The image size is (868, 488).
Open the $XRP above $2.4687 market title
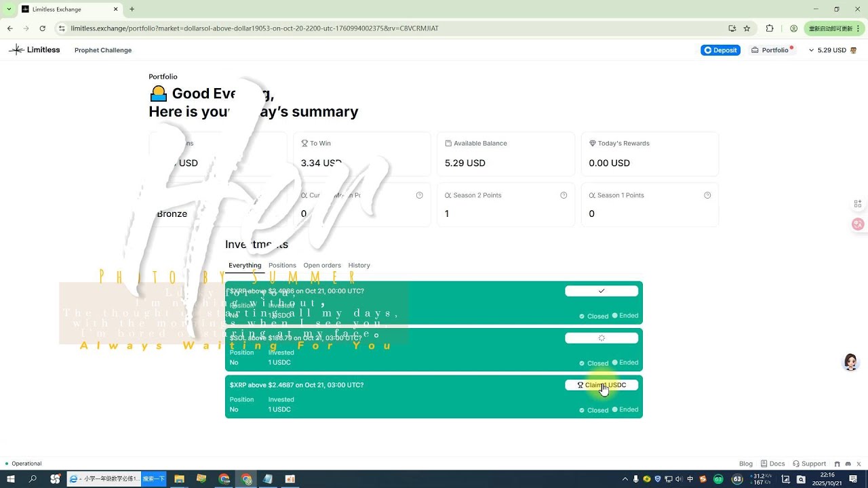tap(296, 385)
